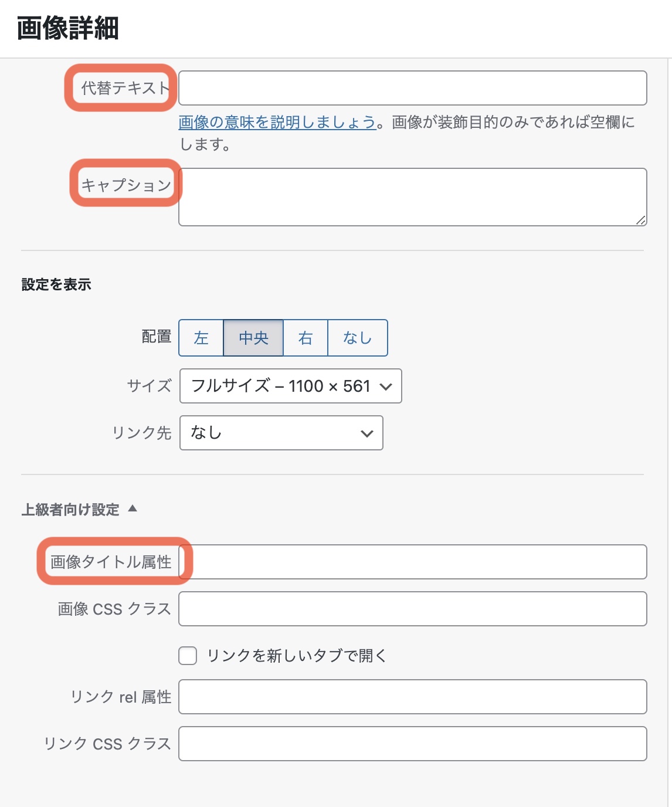Click the 画像 CSS クラス input field

coord(413,609)
